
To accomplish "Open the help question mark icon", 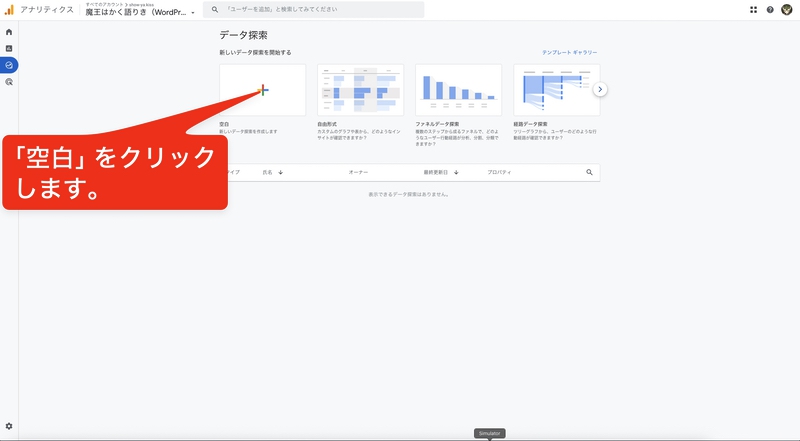I will (x=770, y=9).
